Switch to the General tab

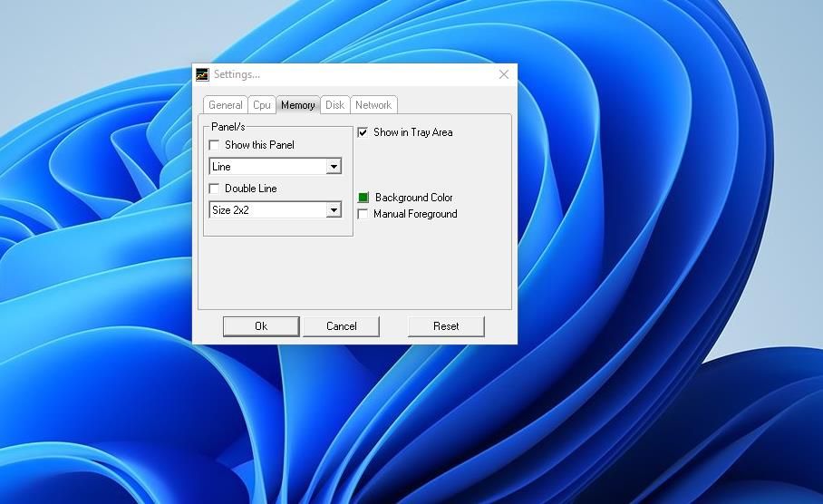225,105
